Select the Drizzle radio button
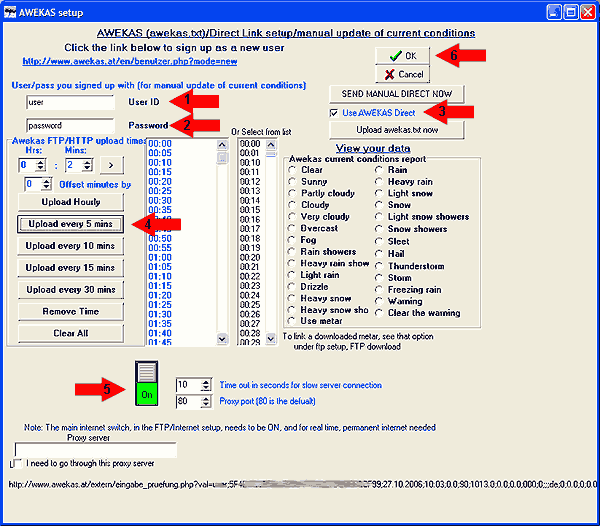Viewport: 600px width, 526px height. coord(292,287)
